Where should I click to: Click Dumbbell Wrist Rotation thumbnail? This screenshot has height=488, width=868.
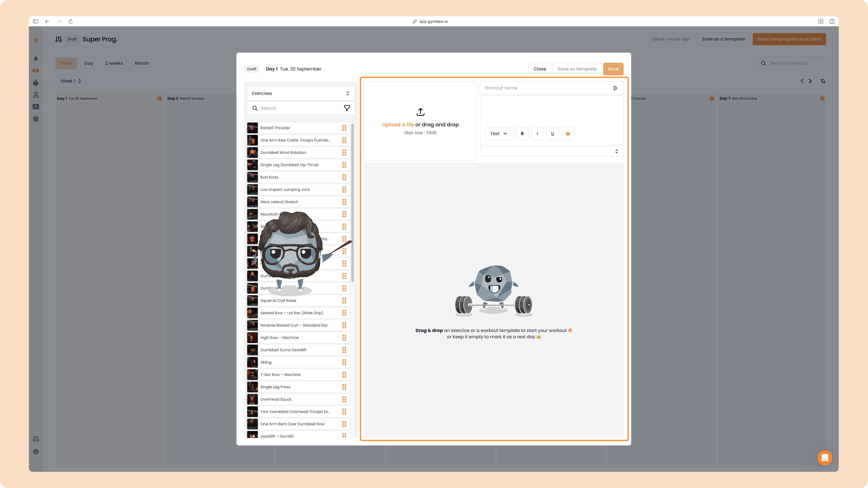pyautogui.click(x=252, y=153)
